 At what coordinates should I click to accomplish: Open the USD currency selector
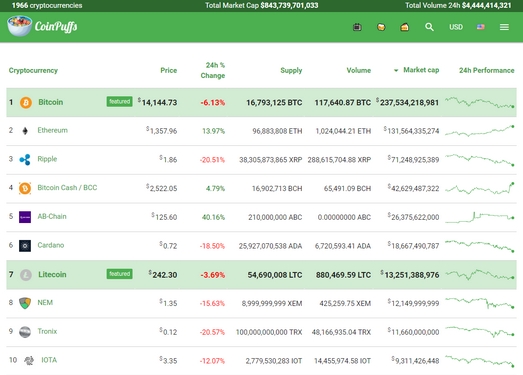pos(456,27)
